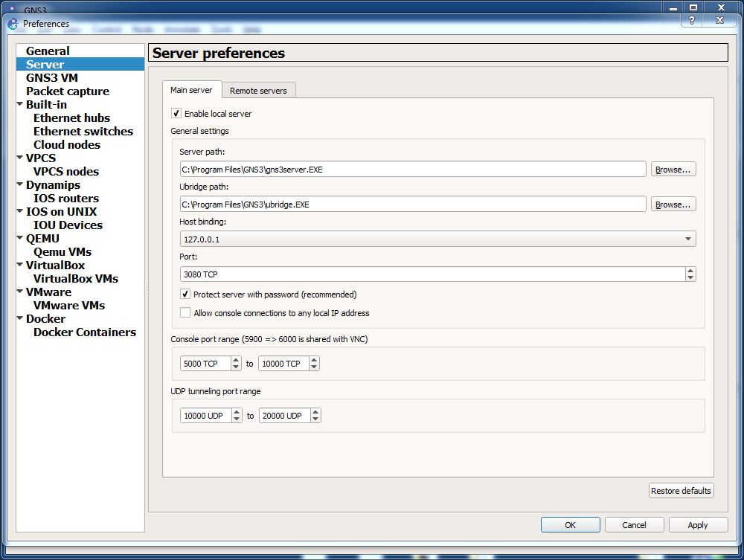This screenshot has height=560, width=744.
Task: Open IOS routers settings
Action: 66,199
